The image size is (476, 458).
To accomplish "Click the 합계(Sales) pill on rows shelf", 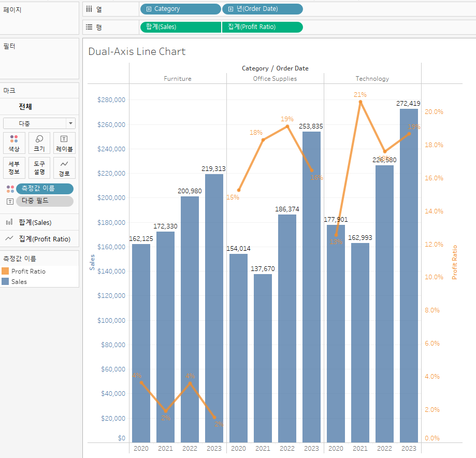I will pyautogui.click(x=181, y=27).
